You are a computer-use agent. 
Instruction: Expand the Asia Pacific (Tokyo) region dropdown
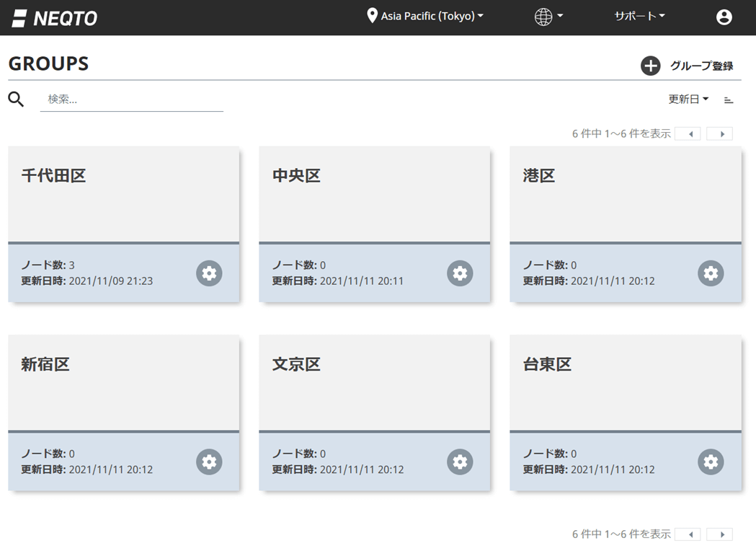coord(425,16)
